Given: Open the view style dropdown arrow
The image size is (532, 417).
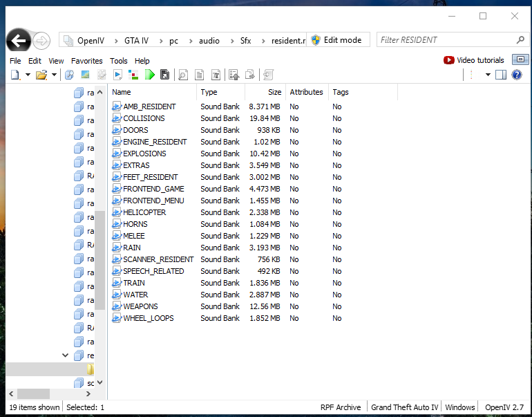Looking at the screenshot, I should [x=488, y=75].
